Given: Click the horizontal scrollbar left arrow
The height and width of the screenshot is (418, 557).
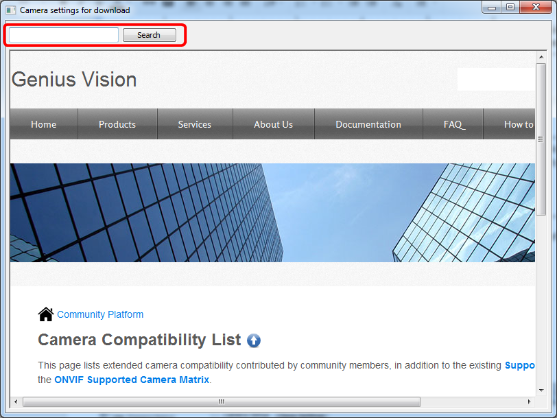Looking at the screenshot, I should coord(16,402).
